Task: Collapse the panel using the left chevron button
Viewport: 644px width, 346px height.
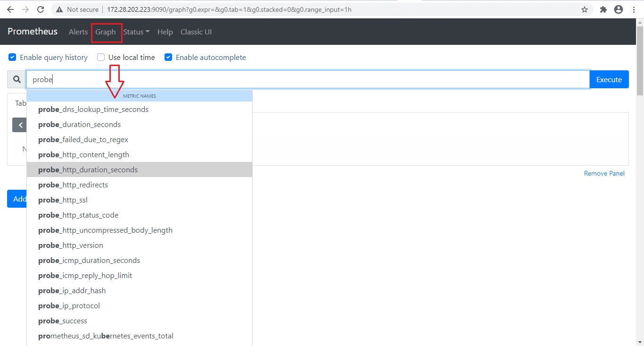Action: point(19,125)
